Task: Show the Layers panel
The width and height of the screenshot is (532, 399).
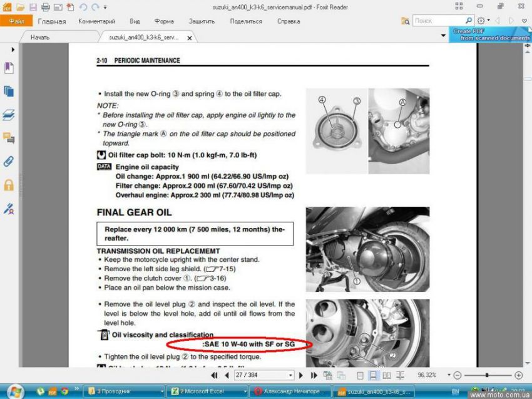Action: tap(9, 115)
